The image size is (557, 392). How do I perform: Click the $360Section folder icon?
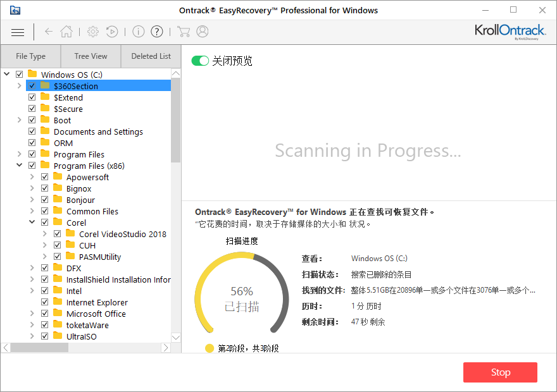(x=45, y=85)
